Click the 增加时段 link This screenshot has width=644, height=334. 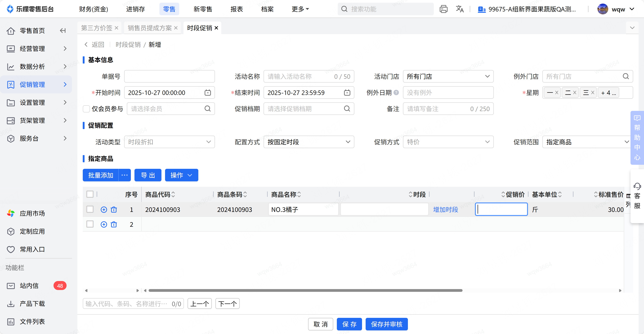(x=445, y=209)
